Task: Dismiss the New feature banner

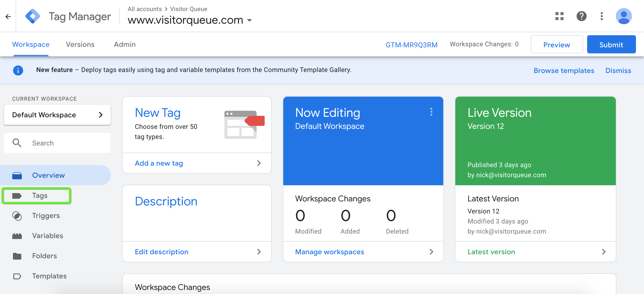Action: tap(618, 70)
